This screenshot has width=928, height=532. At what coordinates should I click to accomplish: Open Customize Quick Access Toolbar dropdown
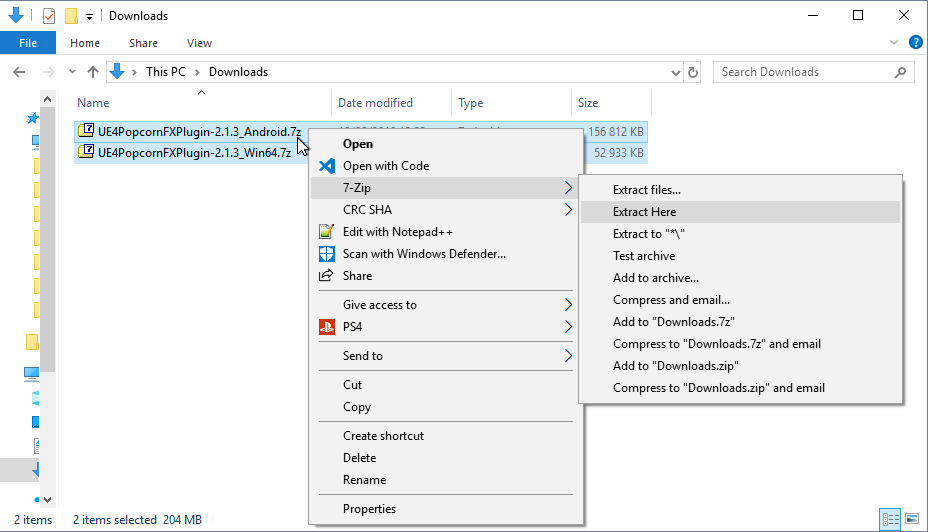[89, 17]
